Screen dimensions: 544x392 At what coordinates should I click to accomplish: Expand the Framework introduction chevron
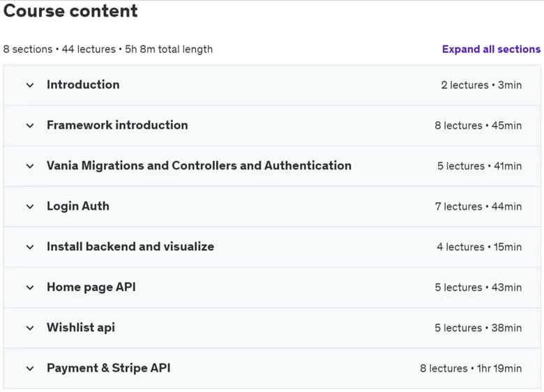[x=30, y=126]
